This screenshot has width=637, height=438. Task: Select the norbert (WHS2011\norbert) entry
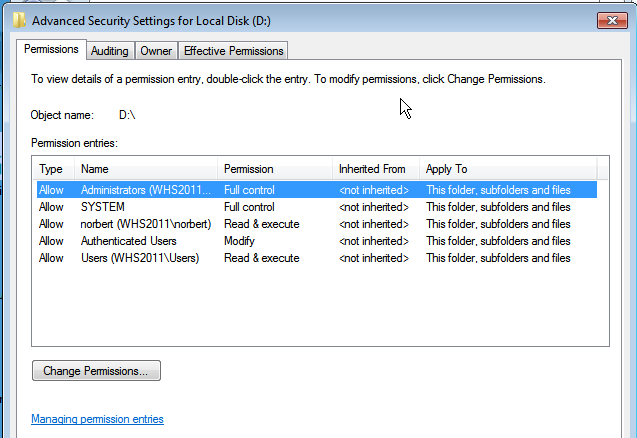(317, 224)
